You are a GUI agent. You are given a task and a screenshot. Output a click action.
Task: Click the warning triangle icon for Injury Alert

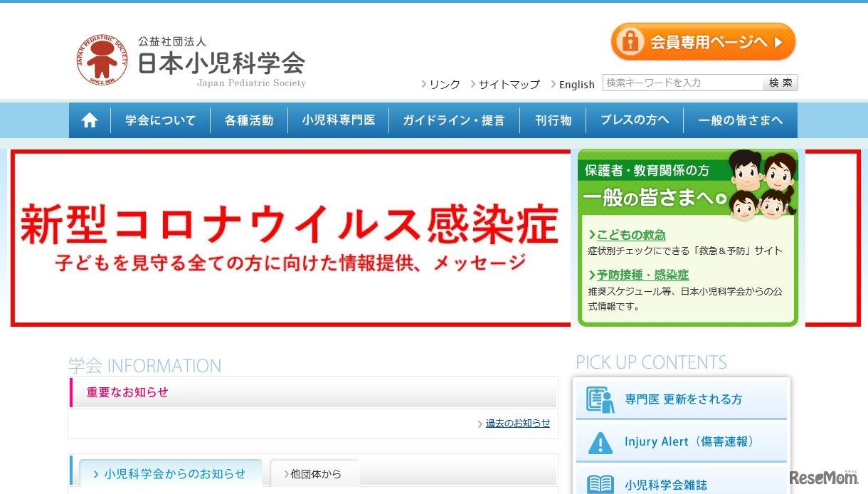600,441
